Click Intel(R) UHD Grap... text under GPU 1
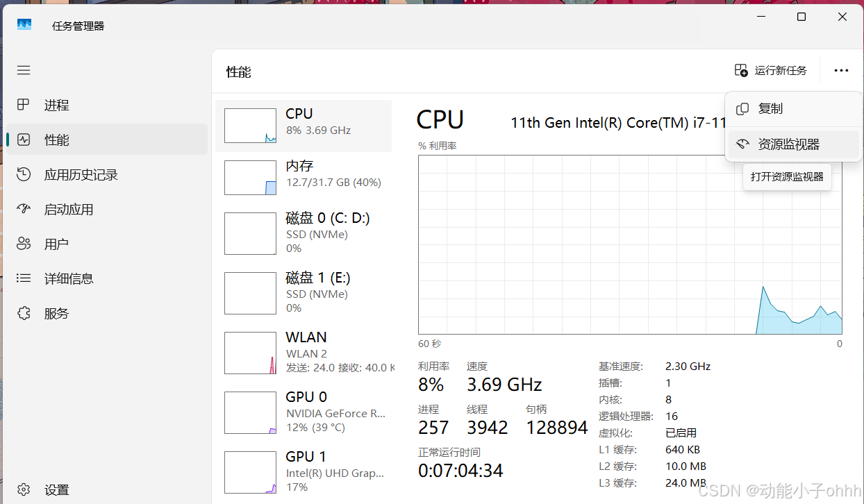Viewport: 864px width, 504px height. pyautogui.click(x=335, y=473)
